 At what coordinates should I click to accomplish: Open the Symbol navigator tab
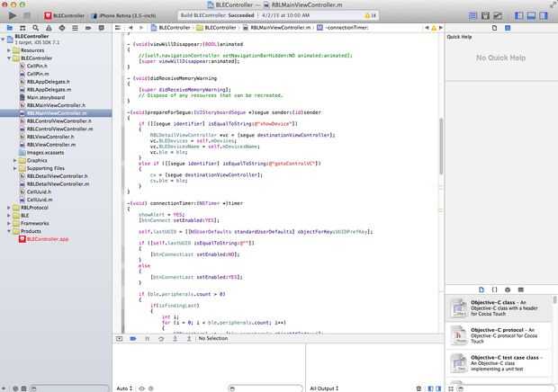click(x=22, y=28)
